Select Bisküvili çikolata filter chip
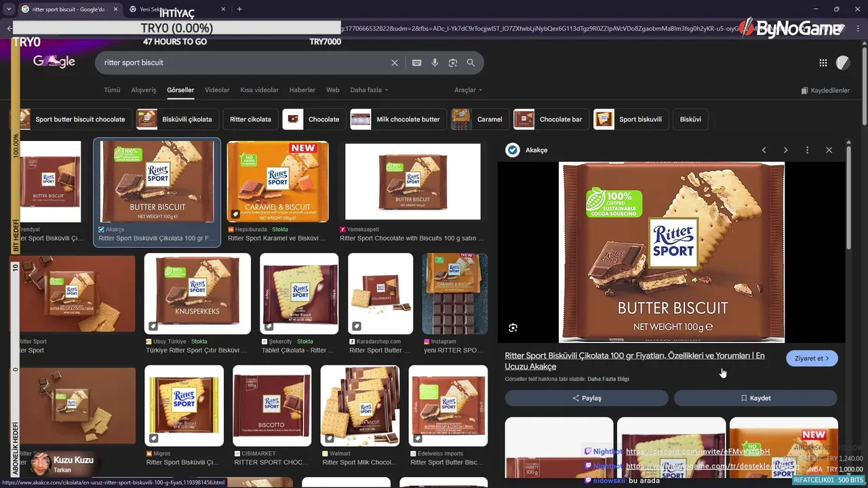 (176, 119)
